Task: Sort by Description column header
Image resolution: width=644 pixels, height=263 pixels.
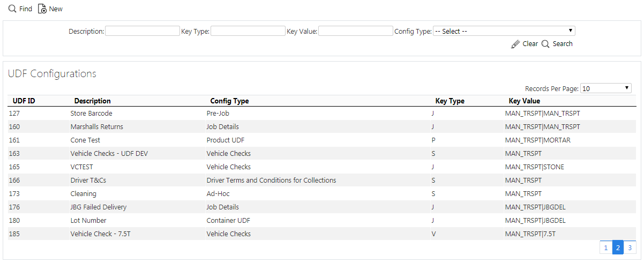Action: (93, 101)
